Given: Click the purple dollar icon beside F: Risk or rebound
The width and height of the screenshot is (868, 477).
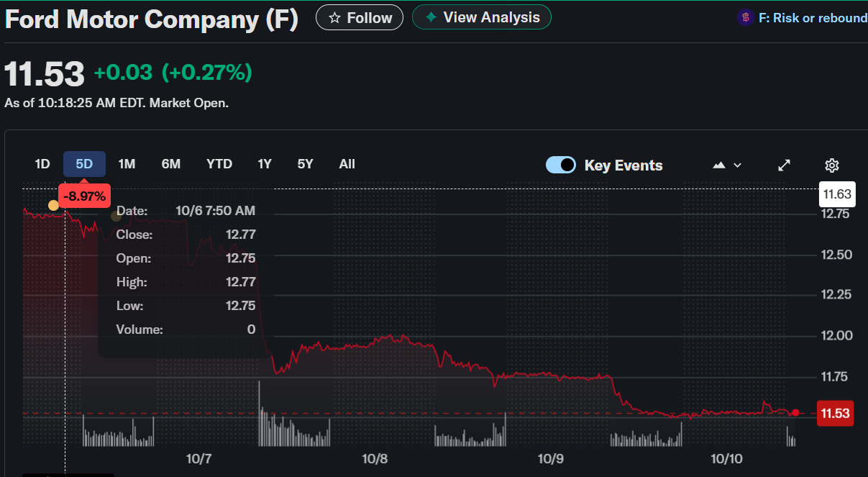Looking at the screenshot, I should coord(746,18).
